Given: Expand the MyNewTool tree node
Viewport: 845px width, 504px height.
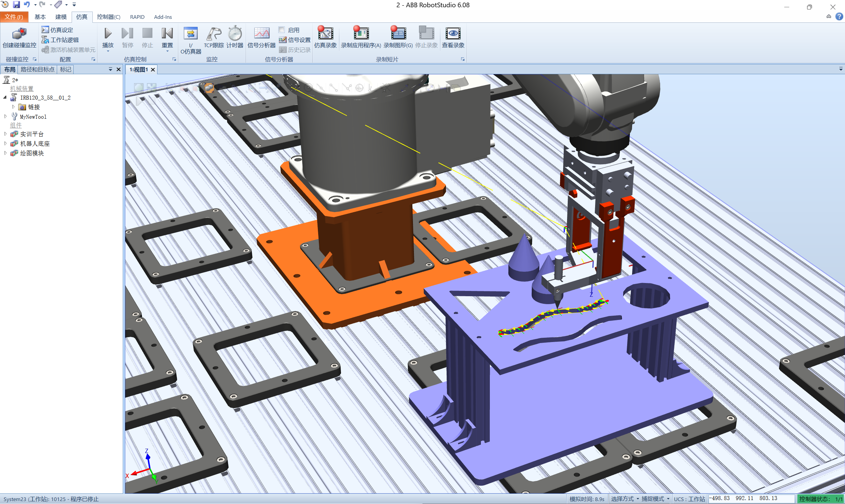Looking at the screenshot, I should (x=5, y=116).
